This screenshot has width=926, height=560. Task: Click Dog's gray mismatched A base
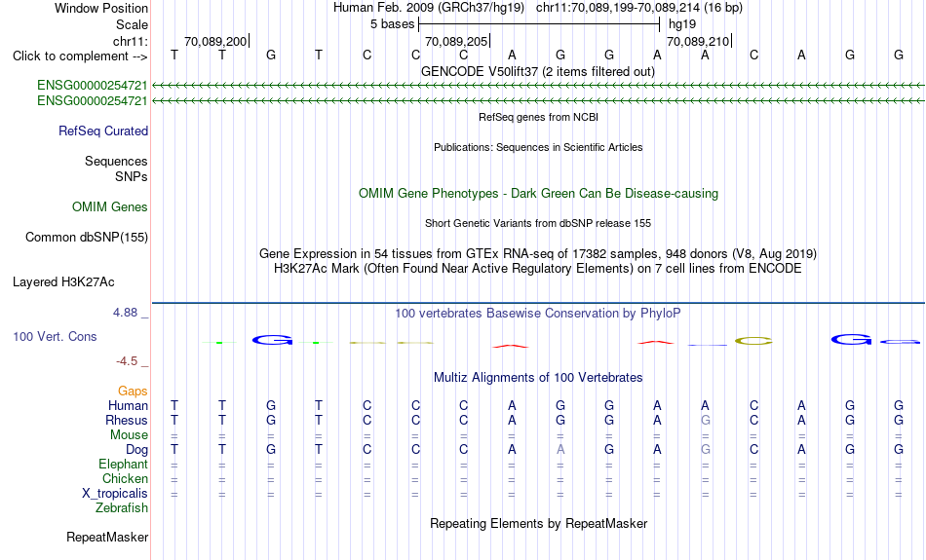tap(560, 450)
